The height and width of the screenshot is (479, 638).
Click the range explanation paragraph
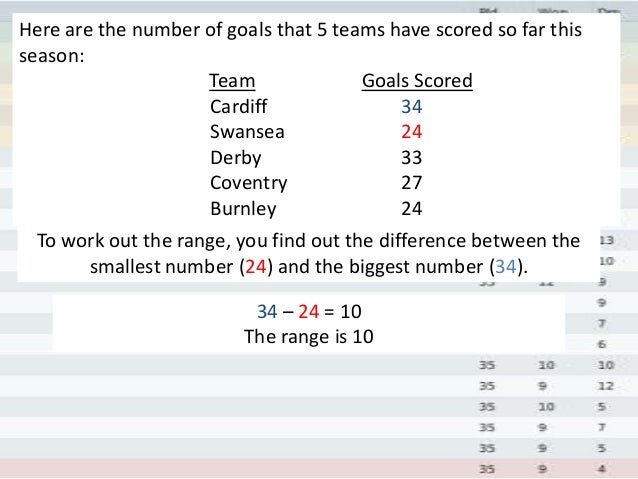click(308, 254)
